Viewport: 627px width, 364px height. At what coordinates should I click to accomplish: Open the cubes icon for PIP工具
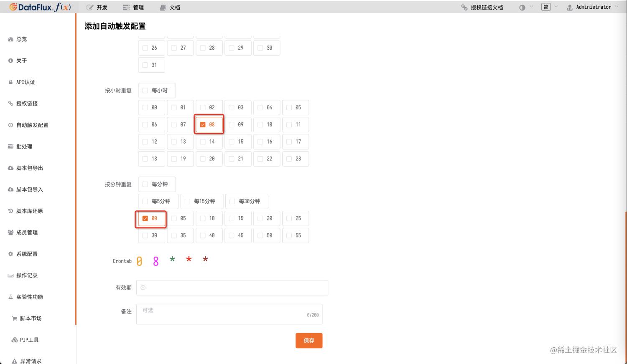tap(15, 340)
